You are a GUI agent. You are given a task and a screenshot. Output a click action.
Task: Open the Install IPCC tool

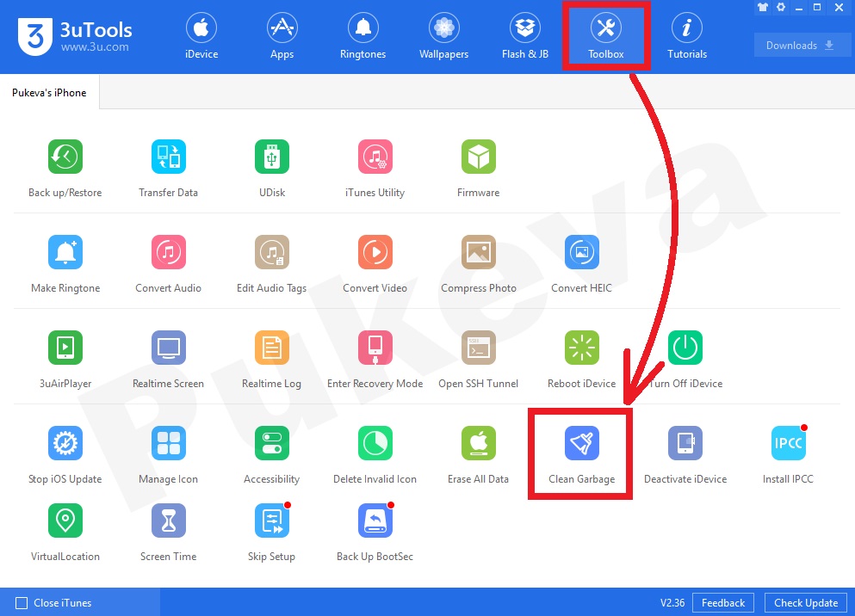pos(789,443)
